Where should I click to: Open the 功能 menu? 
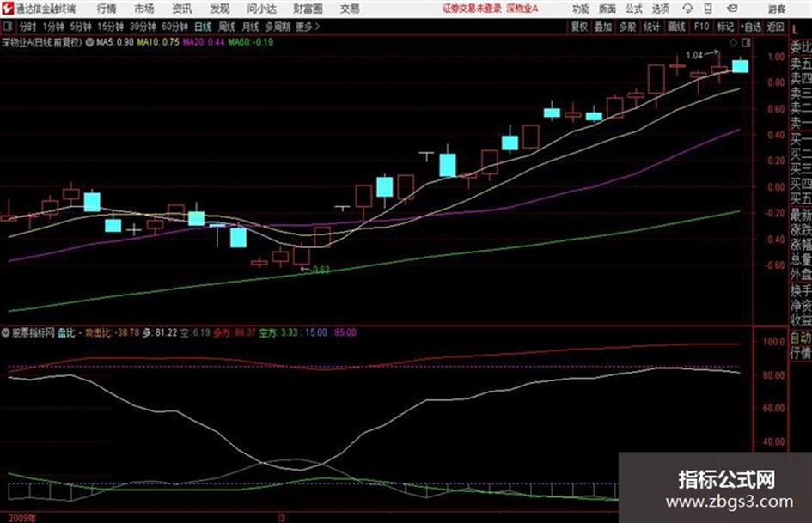click(x=581, y=9)
